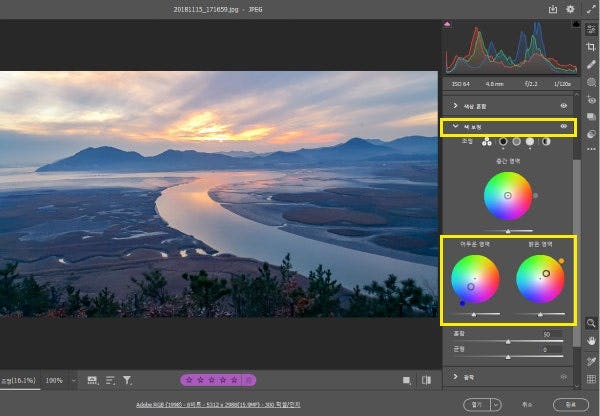This screenshot has width=600, height=416.
Task: Select the Red Eye removal tool
Action: click(x=591, y=100)
